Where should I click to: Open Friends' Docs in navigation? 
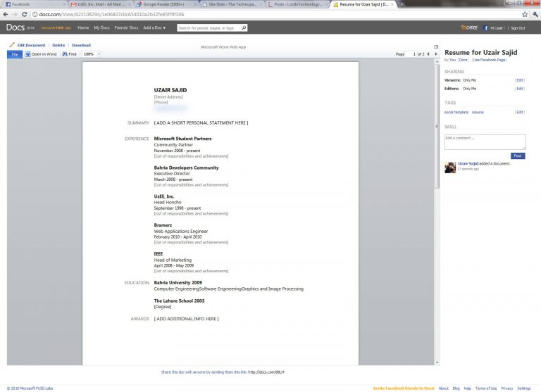126,28
